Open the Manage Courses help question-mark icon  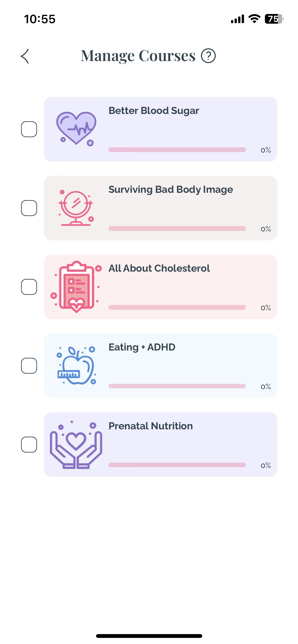[208, 56]
